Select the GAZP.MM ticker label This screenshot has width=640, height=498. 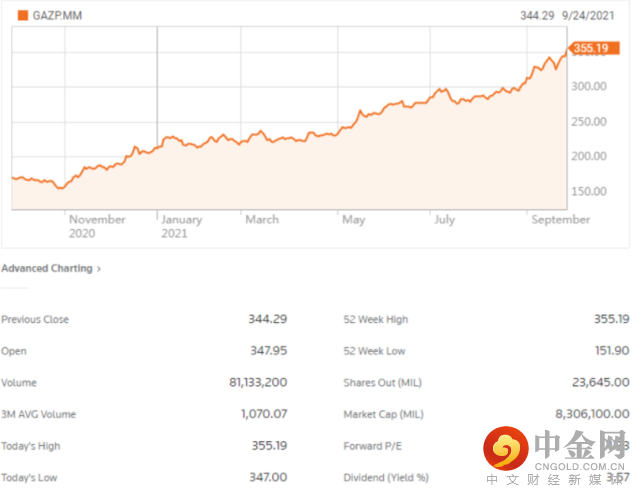click(x=55, y=16)
